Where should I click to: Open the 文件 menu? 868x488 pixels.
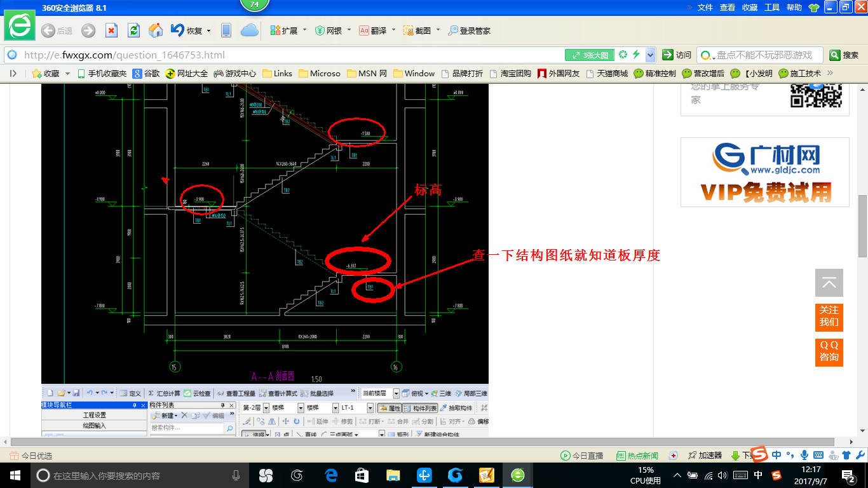coord(705,8)
